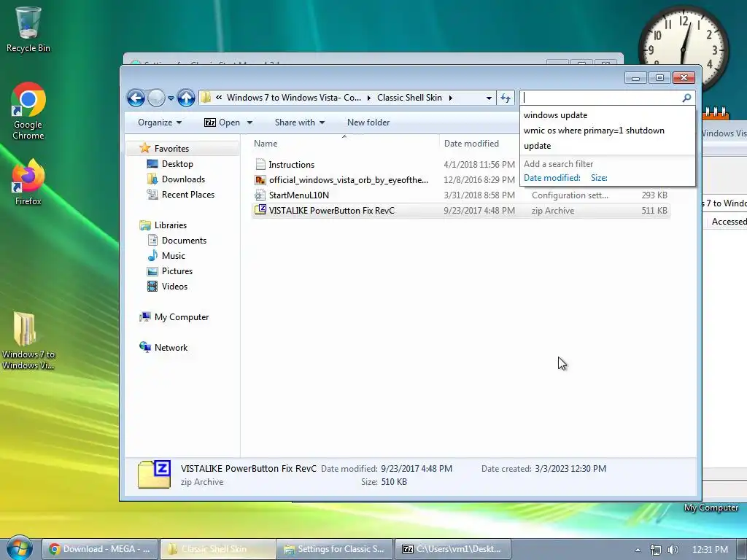Open the Organize menu
747x560 pixels.
(x=160, y=122)
